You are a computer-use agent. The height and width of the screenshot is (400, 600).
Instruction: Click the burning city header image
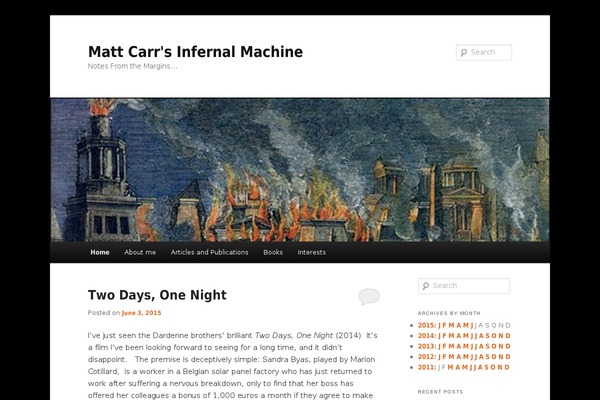coord(300,169)
